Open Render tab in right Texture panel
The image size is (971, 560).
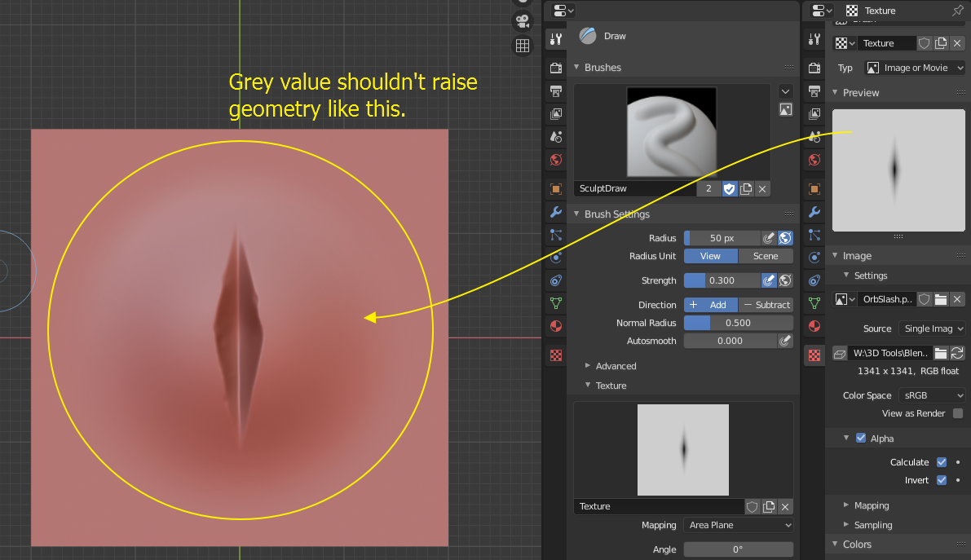(814, 68)
